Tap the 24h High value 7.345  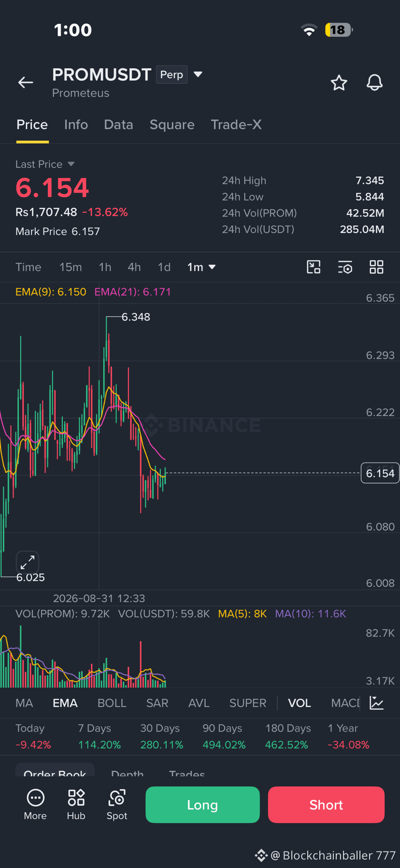point(370,180)
